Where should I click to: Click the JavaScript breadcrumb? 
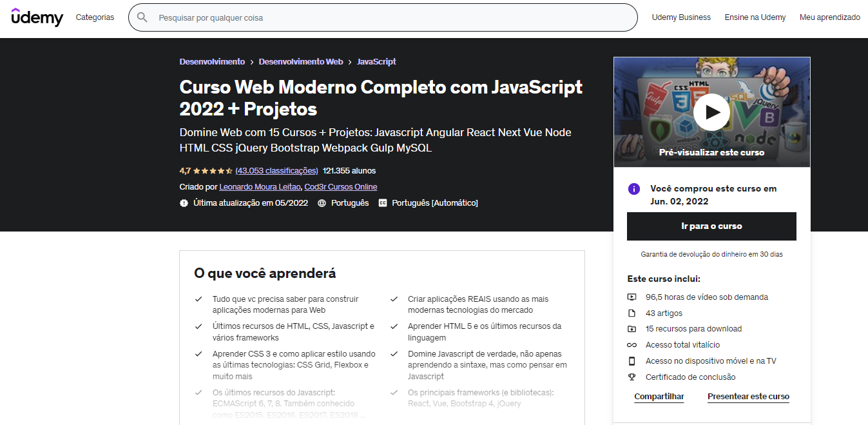click(x=376, y=62)
